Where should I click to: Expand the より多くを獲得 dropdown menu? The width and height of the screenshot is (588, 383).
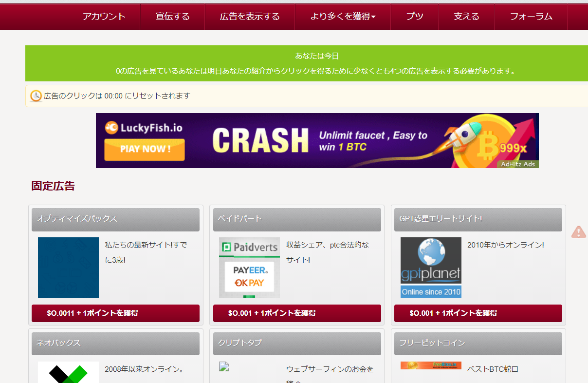click(x=343, y=17)
